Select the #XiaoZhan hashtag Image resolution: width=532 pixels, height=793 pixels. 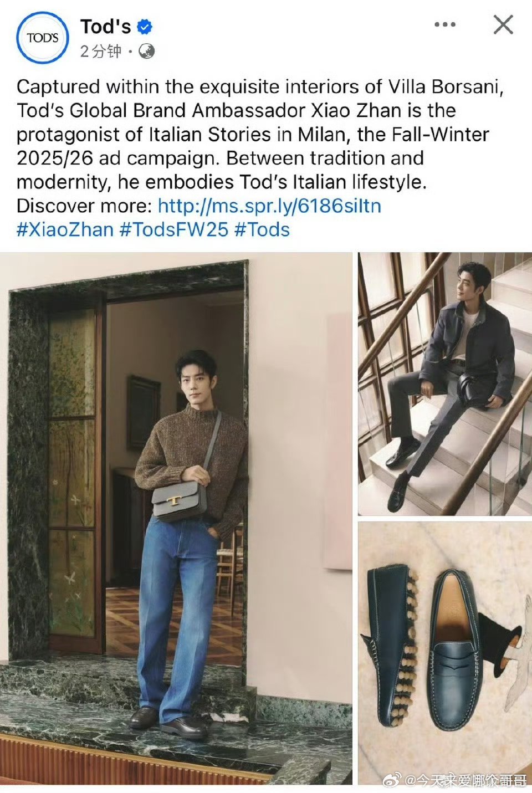(x=65, y=229)
